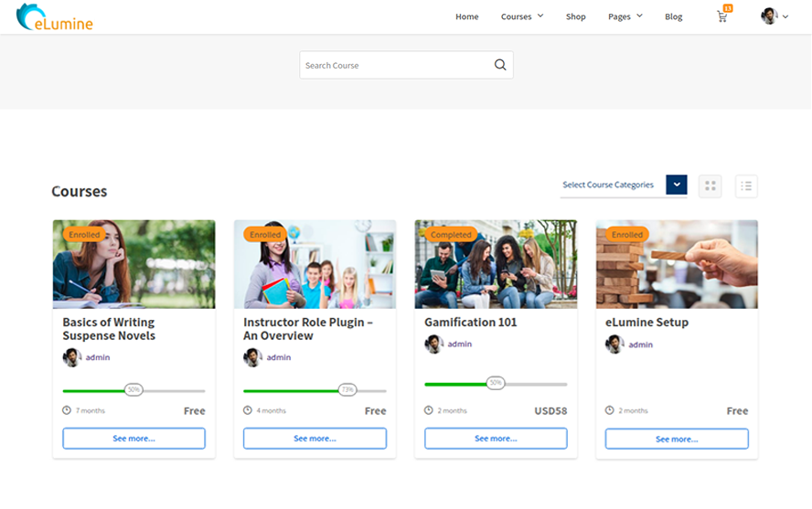Screen dimensions: 812x509
Task: Click admin avatar on Basics of Writing card
Action: coord(72,357)
